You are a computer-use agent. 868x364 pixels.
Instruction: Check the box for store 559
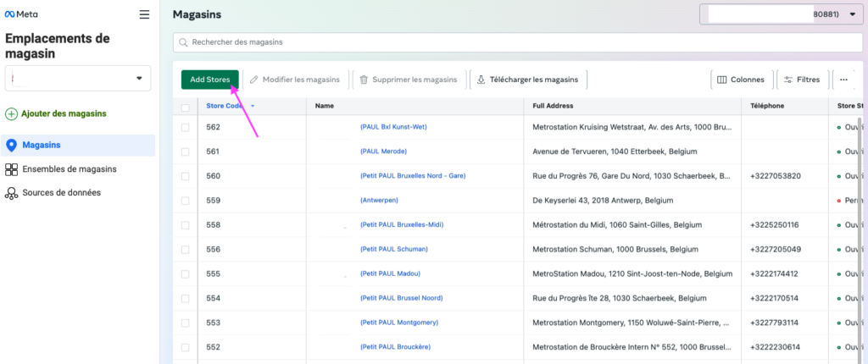pos(186,201)
